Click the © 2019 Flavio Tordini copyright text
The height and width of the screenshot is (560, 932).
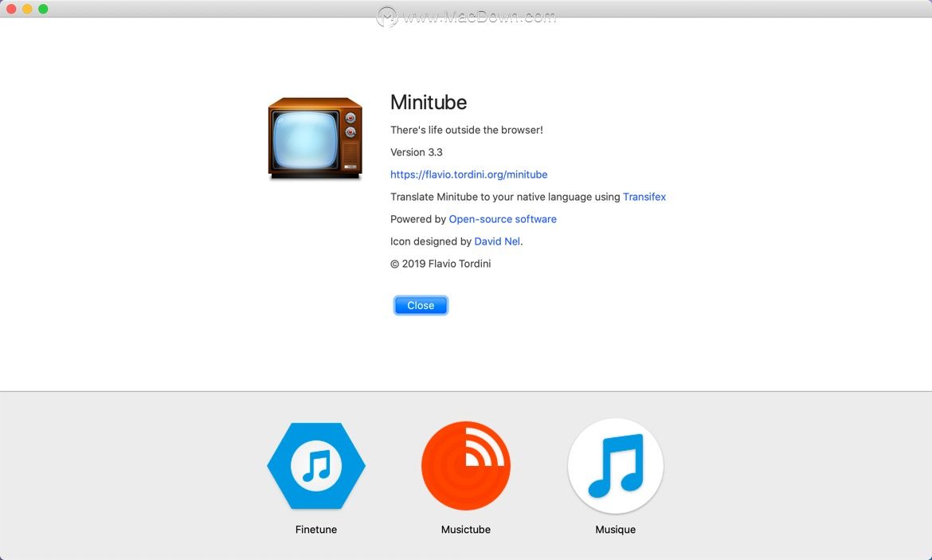coord(441,264)
